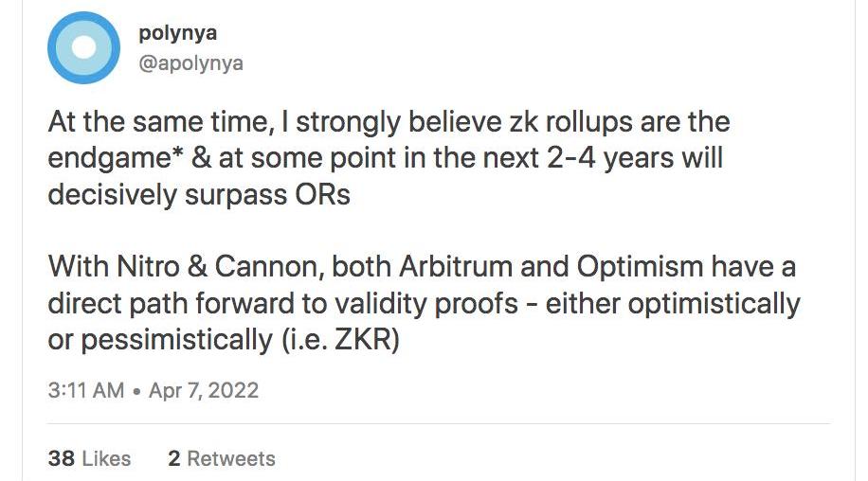868x481 pixels.
Task: Click the word Nitro in the tweet
Action: click(x=149, y=266)
